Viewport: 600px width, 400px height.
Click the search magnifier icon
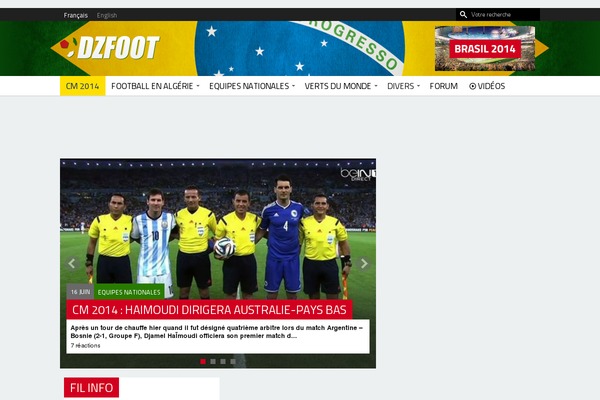pyautogui.click(x=463, y=15)
